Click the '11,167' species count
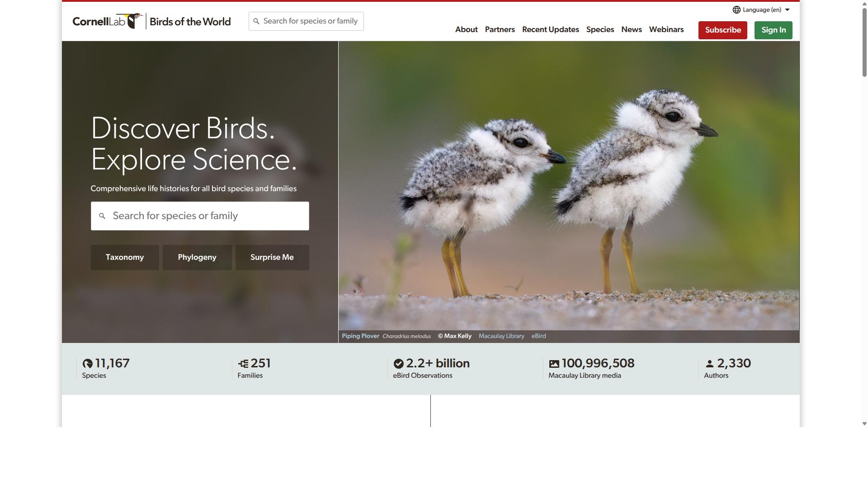This screenshot has width=868, height=488. (x=112, y=363)
